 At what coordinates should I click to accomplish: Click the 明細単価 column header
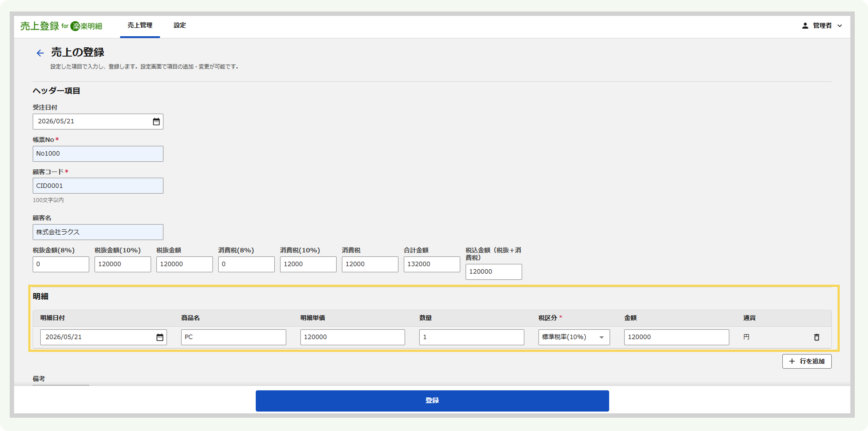(x=313, y=318)
